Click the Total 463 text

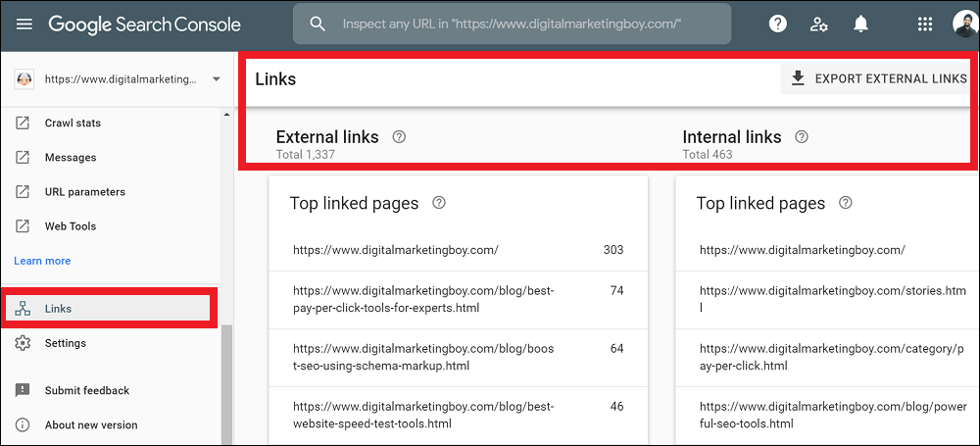(x=708, y=154)
